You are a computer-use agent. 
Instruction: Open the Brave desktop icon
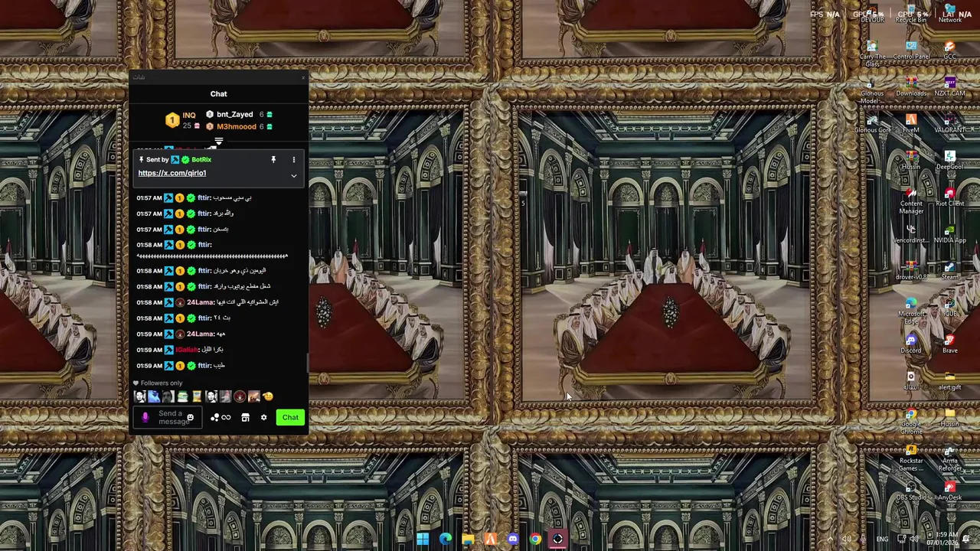tap(950, 344)
